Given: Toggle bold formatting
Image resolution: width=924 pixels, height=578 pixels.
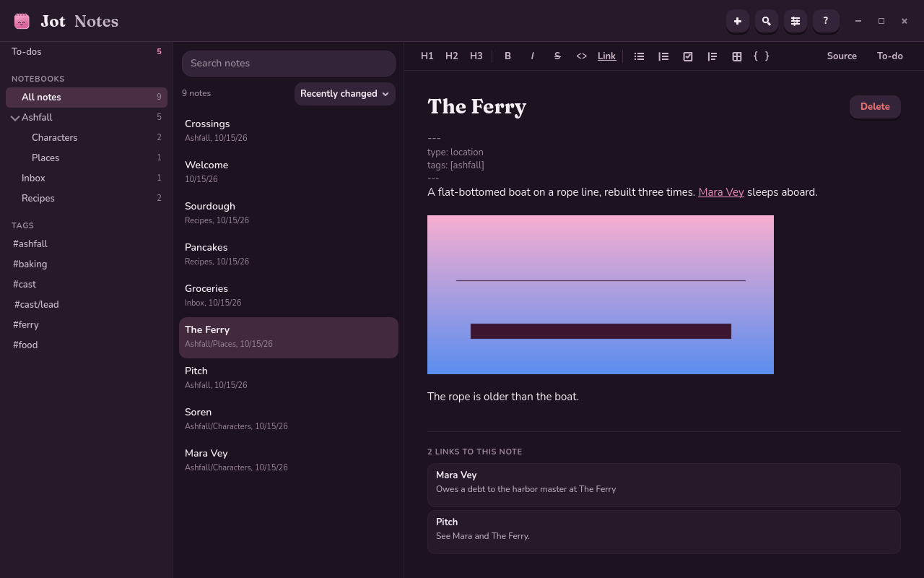Looking at the screenshot, I should tap(507, 56).
